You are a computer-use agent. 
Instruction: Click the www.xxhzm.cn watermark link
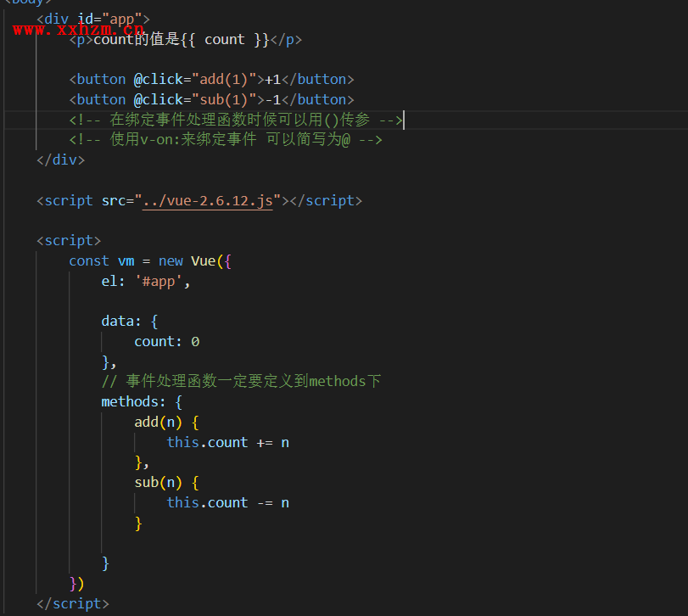tap(78, 29)
